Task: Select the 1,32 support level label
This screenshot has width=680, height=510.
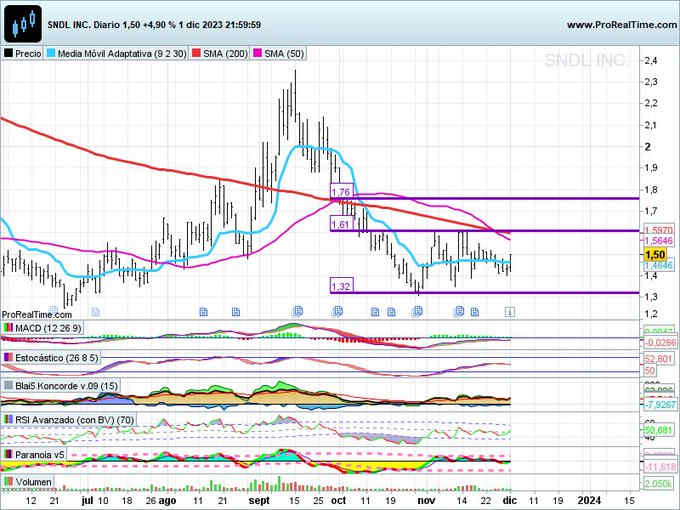Action: [x=342, y=286]
